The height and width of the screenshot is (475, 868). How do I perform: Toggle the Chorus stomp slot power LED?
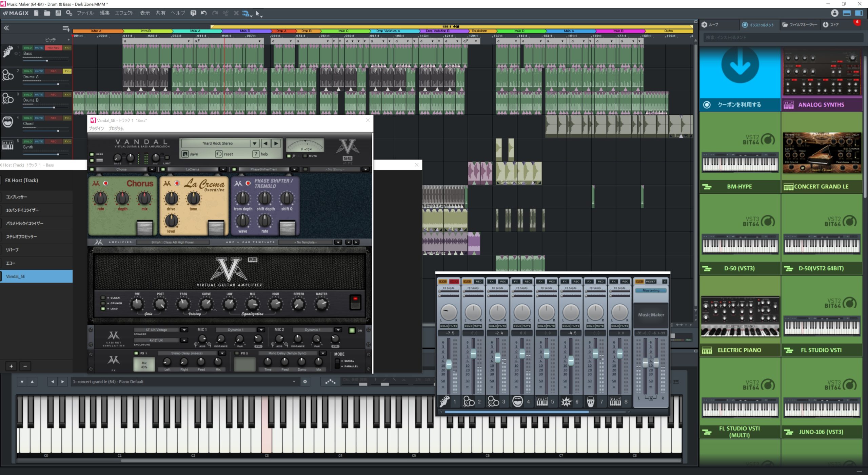[92, 169]
